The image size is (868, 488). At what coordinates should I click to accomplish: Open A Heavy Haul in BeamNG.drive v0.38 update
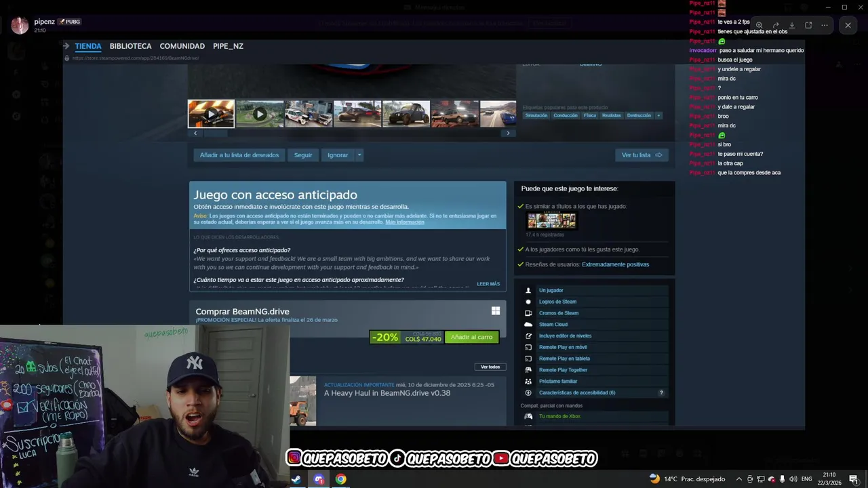point(387,393)
